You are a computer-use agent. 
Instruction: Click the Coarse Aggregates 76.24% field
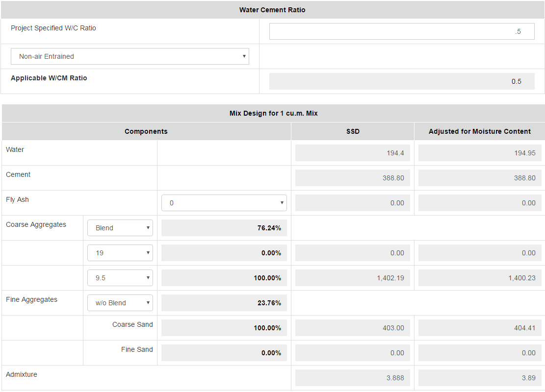(224, 228)
